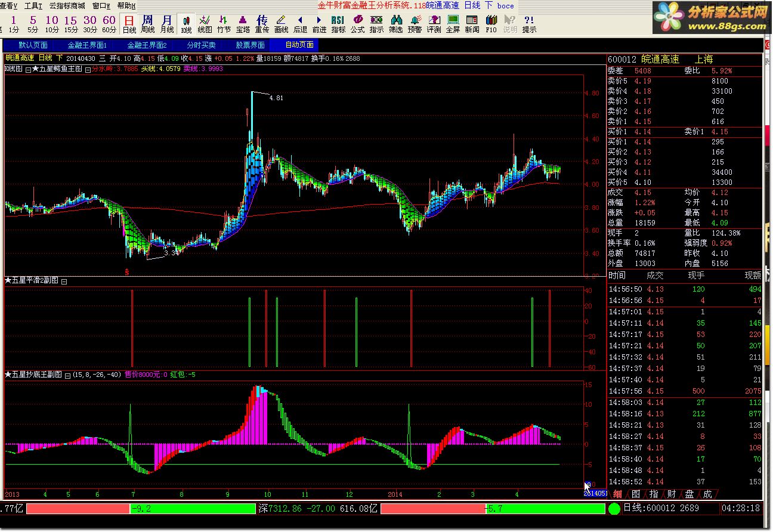Click the 14:57:56 trade row with 500
The width and height of the screenshot is (773, 532).
pyautogui.click(x=684, y=391)
